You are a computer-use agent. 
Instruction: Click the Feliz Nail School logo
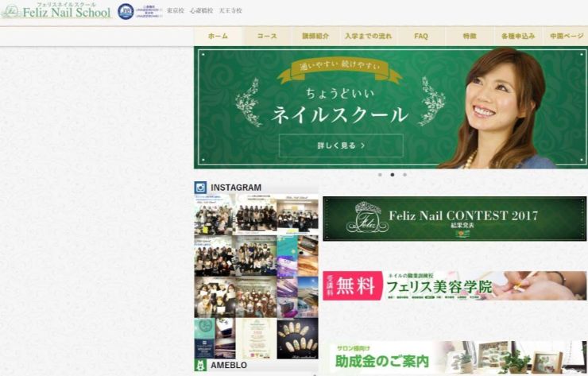click(56, 11)
